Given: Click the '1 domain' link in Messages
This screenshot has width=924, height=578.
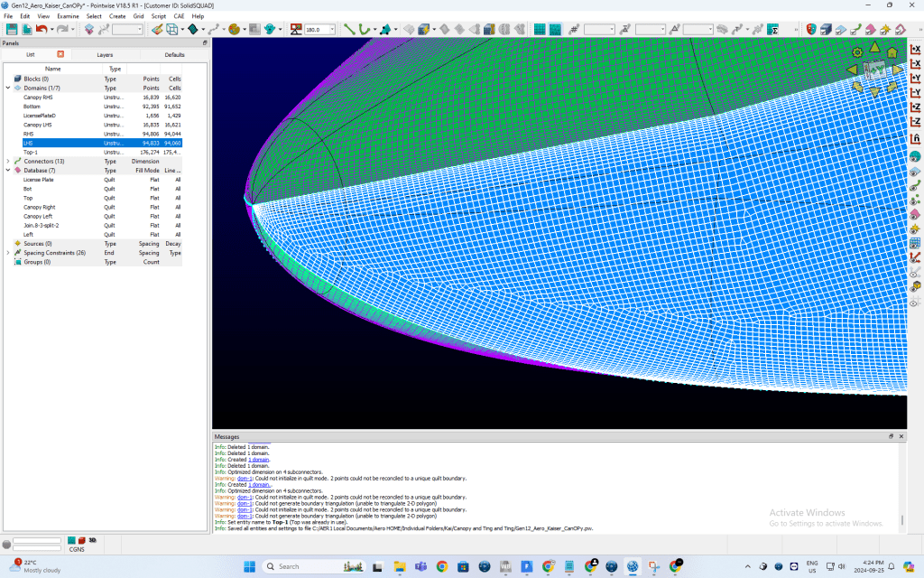Looking at the screenshot, I should (256, 459).
